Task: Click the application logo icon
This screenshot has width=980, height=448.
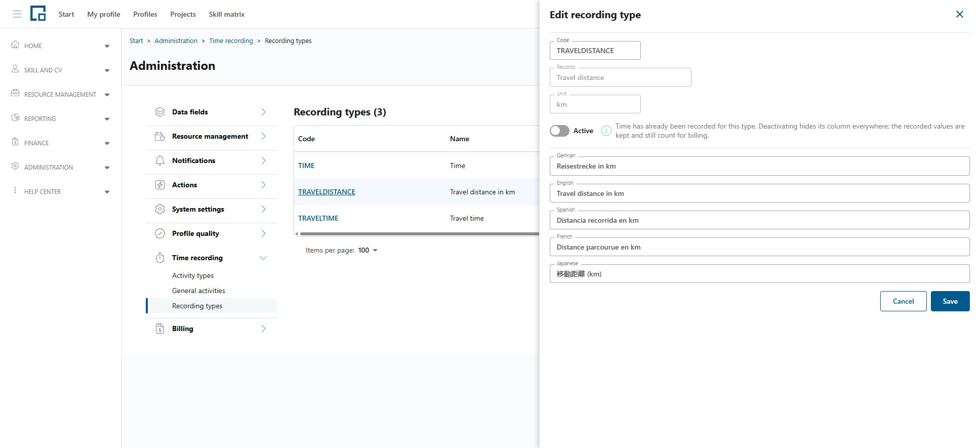Action: (x=38, y=14)
